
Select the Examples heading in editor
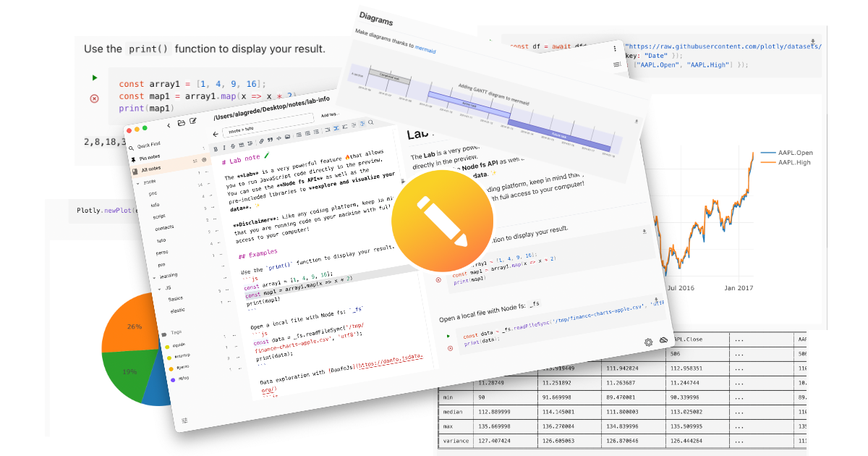[x=258, y=255]
